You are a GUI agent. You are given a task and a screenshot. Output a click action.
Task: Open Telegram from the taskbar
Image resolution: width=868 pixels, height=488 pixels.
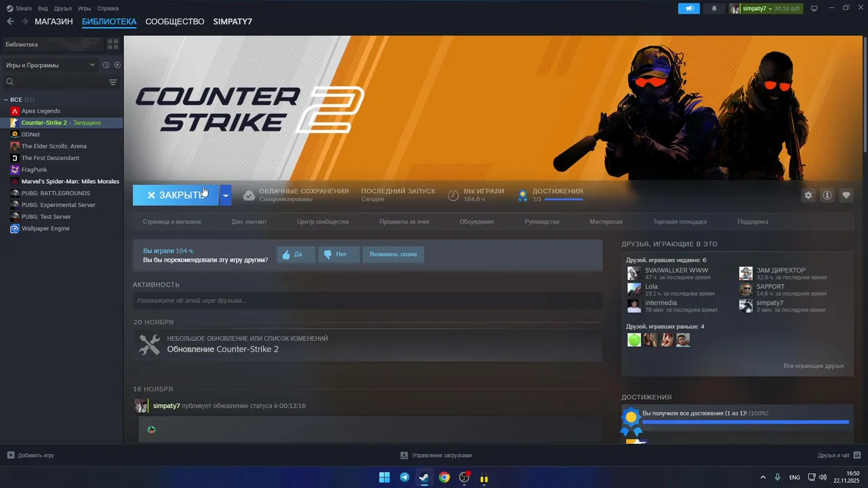[x=405, y=477]
